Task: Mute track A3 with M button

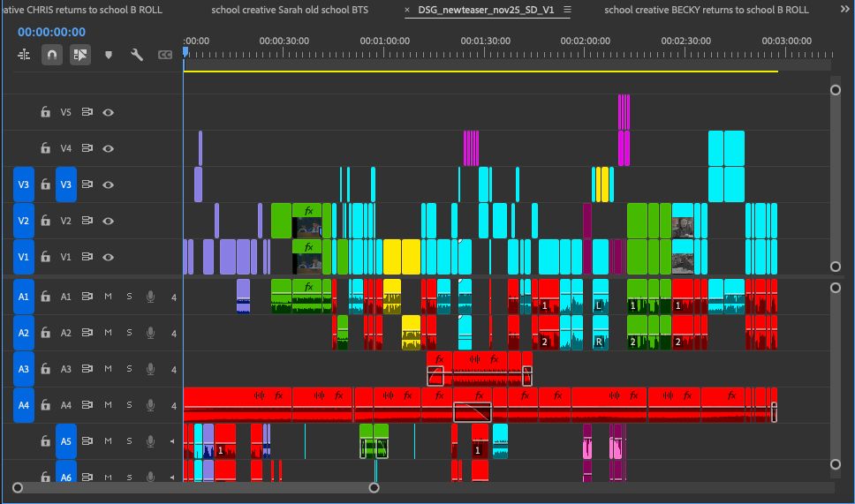Action: point(108,369)
